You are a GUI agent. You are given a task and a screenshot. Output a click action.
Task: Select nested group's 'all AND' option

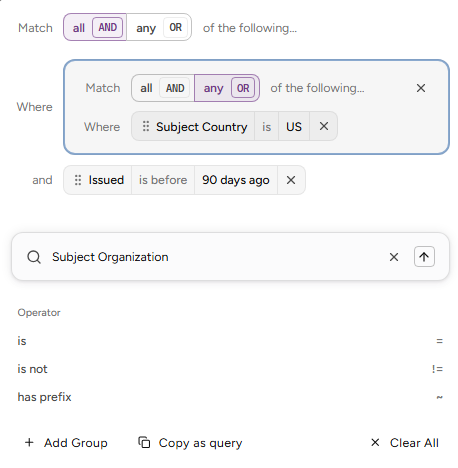click(163, 88)
